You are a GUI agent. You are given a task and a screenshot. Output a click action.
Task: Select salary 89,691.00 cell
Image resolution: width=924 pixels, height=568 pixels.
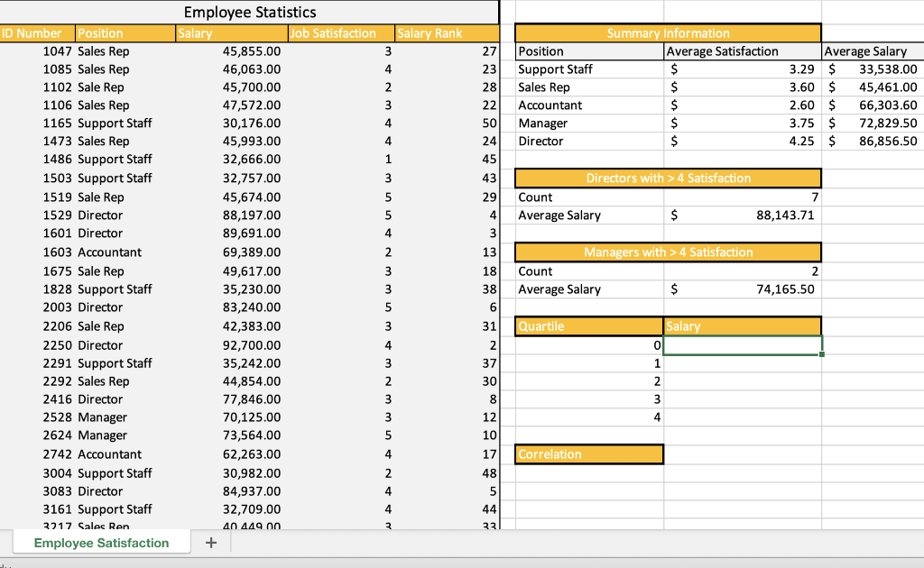click(232, 234)
